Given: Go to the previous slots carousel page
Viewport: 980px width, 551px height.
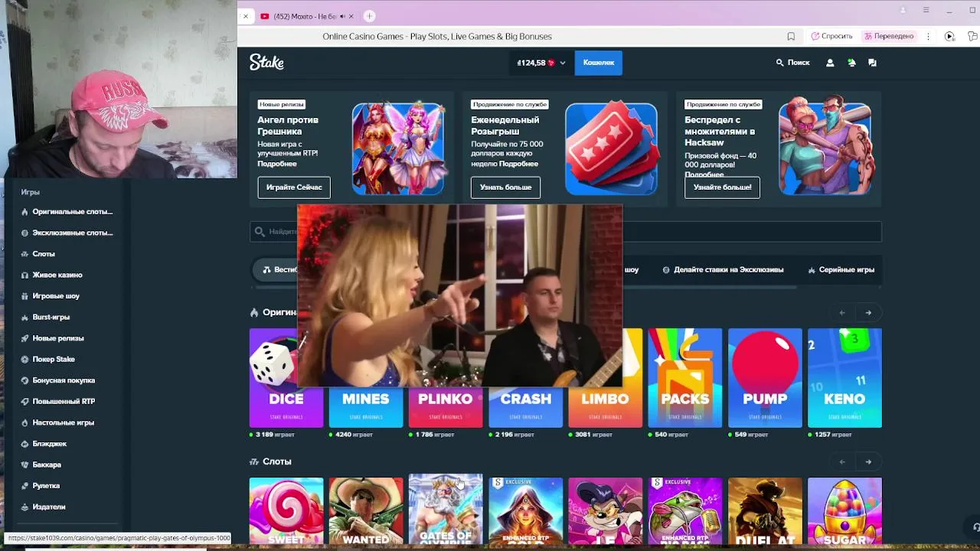Looking at the screenshot, I should 842,461.
